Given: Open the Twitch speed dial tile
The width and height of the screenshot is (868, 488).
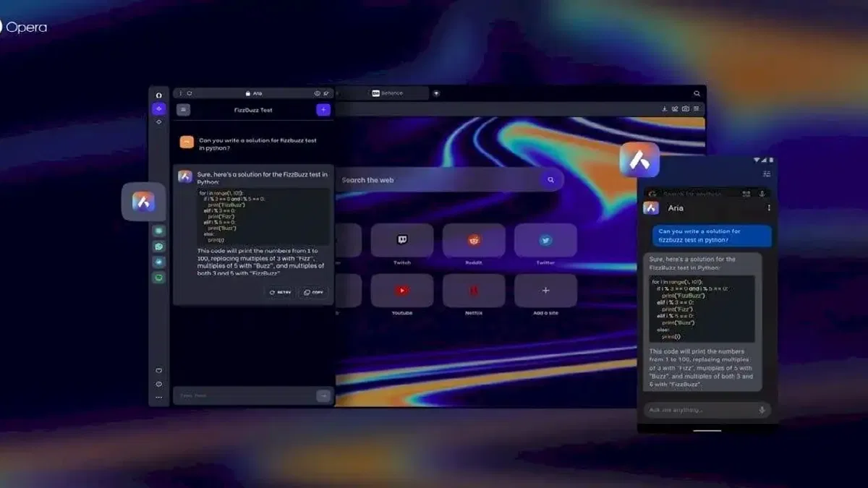Looking at the screenshot, I should 401,241.
